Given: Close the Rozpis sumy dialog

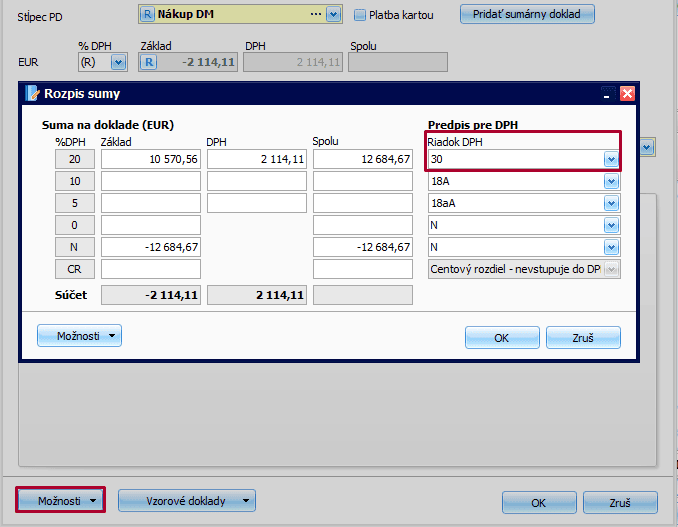Looking at the screenshot, I should click(627, 94).
